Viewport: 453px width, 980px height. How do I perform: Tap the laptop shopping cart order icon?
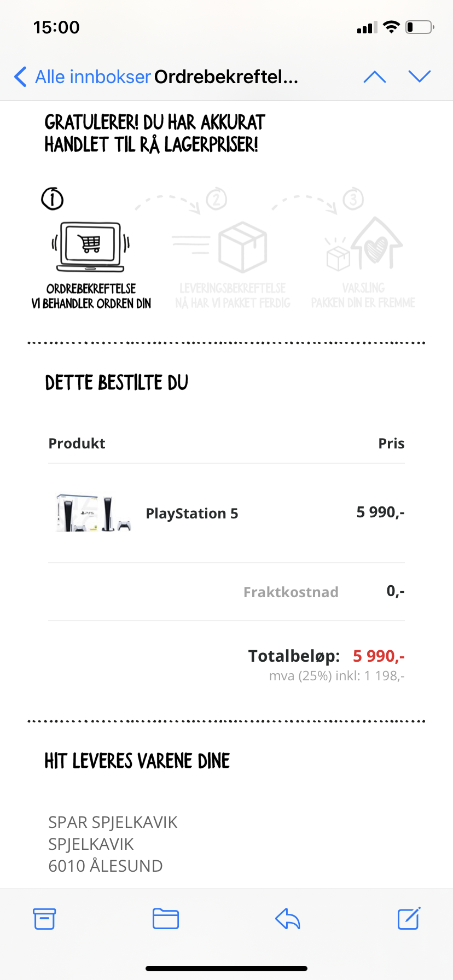tap(91, 247)
